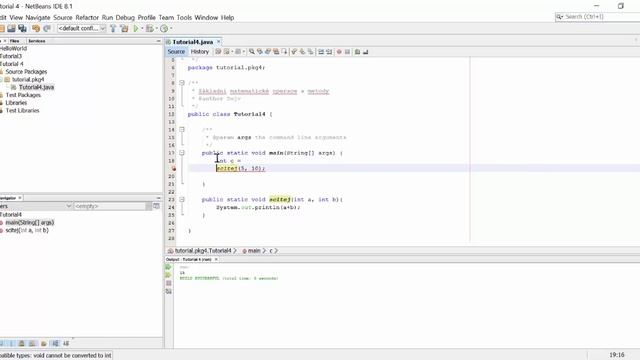This screenshot has height=360, width=640.
Task: Click the Re-run green arrow in Output
Action: [x=168, y=267]
